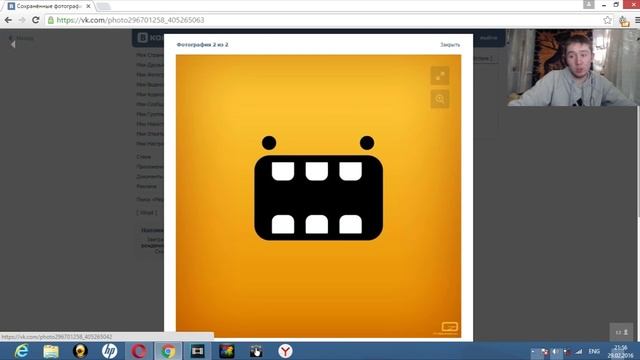Select the Сохранённые фотографии browser tab
The width and height of the screenshot is (640, 360).
pyautogui.click(x=48, y=6)
